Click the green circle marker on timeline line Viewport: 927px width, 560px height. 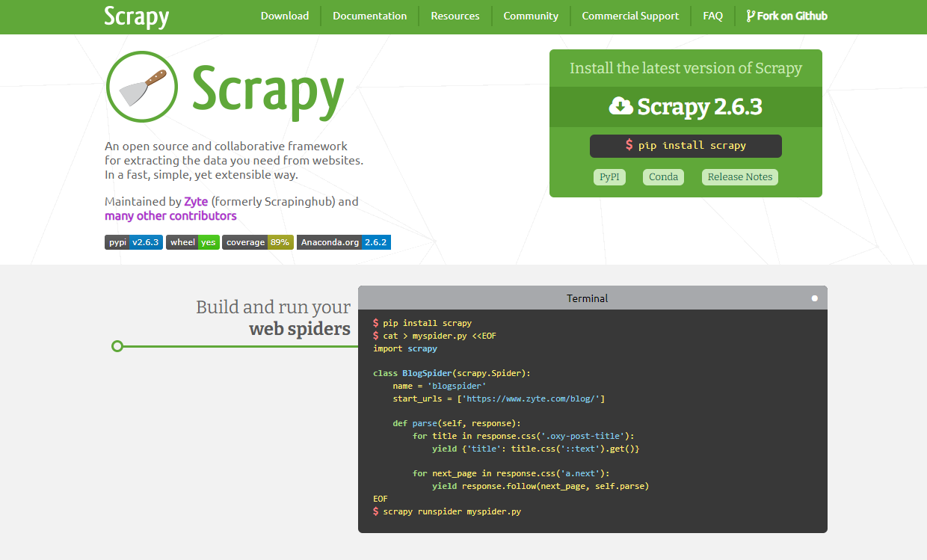[117, 346]
